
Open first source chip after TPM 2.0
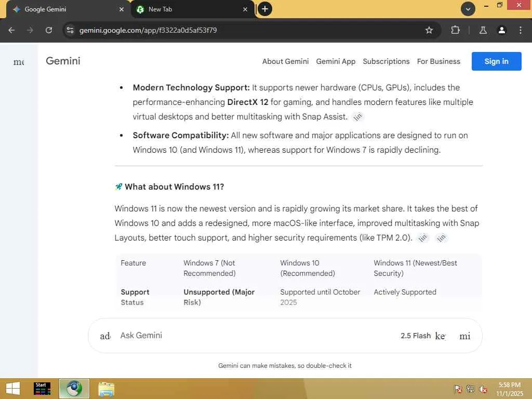(423, 238)
